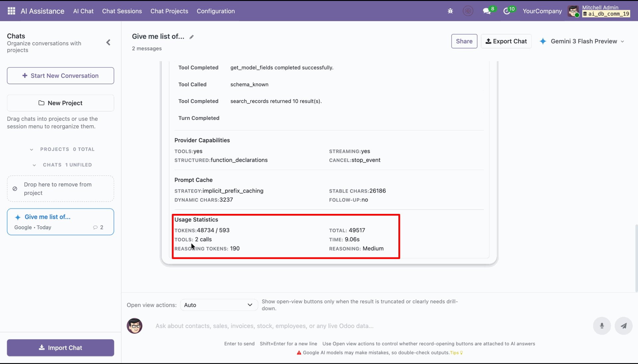638x364 pixels.
Task: Click the Drop here to remove zone
Action: 60,189
